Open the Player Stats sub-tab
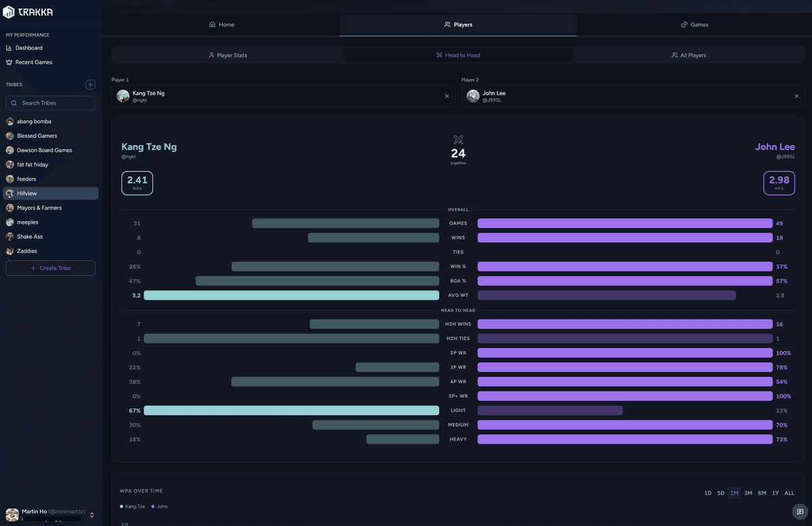This screenshot has width=812, height=526. pyautogui.click(x=228, y=55)
